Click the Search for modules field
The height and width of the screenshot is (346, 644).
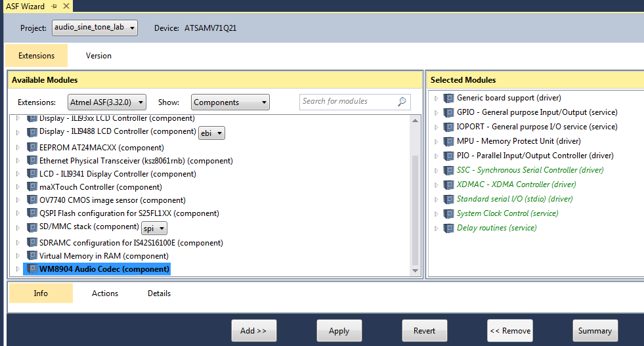[x=348, y=102]
